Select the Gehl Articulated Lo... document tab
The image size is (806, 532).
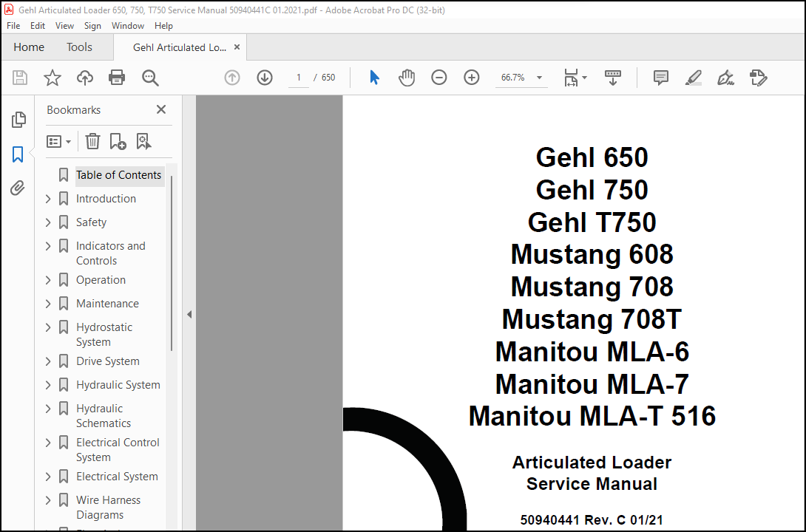tap(180, 47)
